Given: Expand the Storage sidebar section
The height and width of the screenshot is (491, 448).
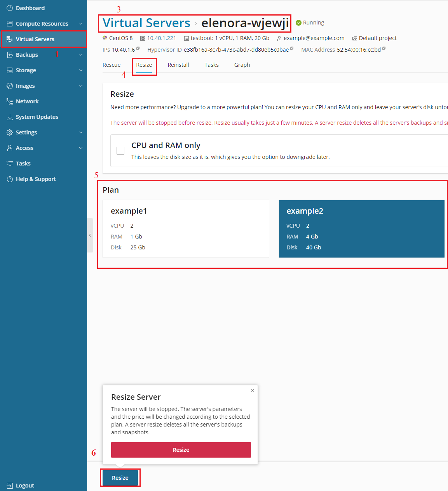Looking at the screenshot, I should pyautogui.click(x=80, y=70).
